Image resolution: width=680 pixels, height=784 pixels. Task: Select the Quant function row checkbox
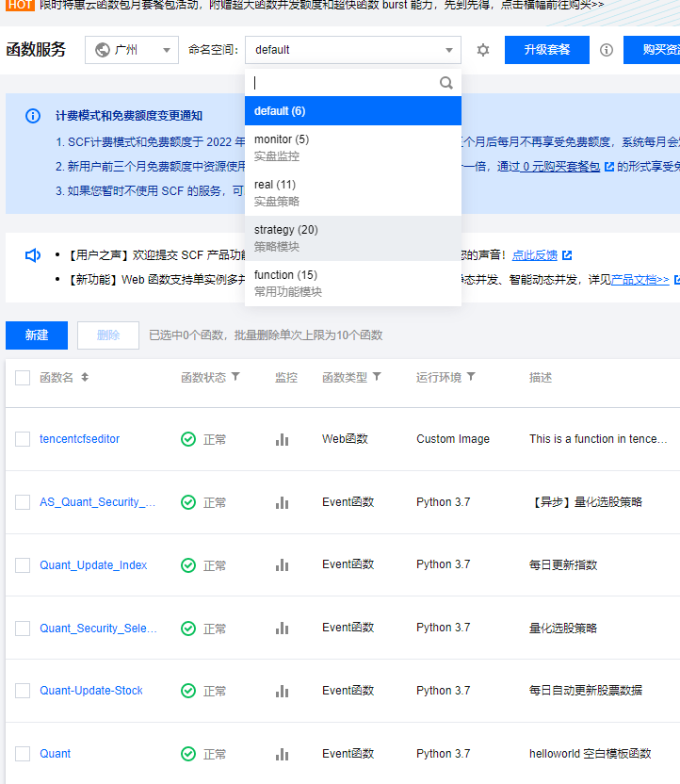(23, 754)
